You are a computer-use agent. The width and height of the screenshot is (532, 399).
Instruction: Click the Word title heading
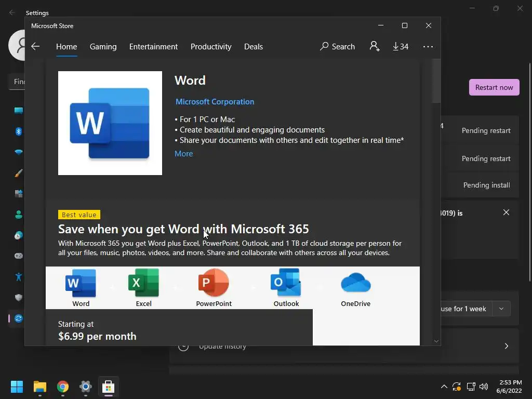click(x=190, y=81)
